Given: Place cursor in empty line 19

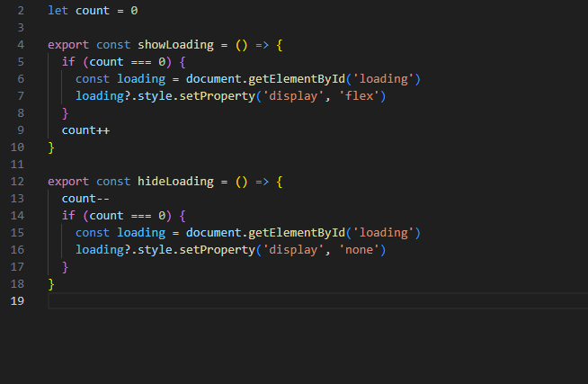Looking at the screenshot, I should [318, 301].
